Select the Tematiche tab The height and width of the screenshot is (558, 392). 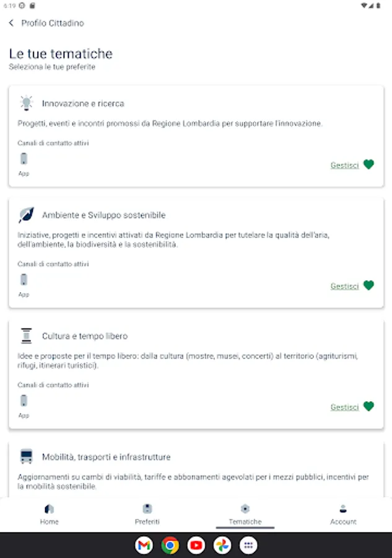pos(245,514)
